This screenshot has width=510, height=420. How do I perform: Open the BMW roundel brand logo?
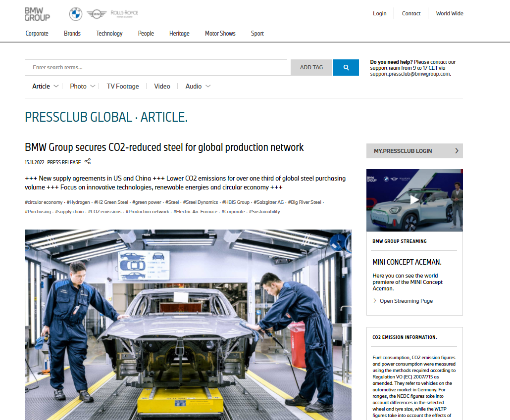[x=76, y=14]
